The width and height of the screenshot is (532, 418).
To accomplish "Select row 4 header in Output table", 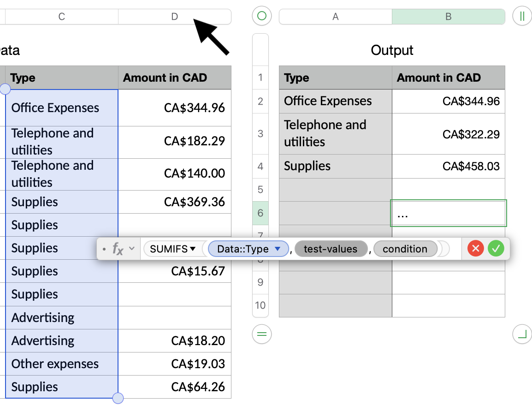I will coord(260,166).
